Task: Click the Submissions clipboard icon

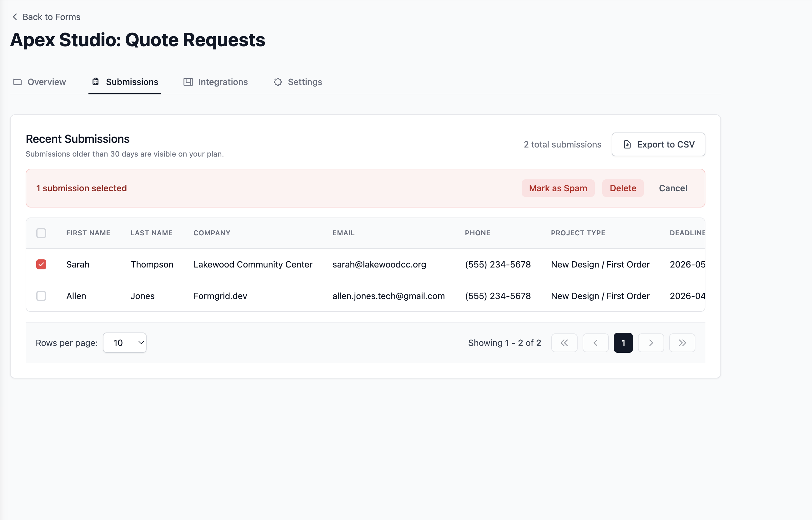Action: coord(96,82)
